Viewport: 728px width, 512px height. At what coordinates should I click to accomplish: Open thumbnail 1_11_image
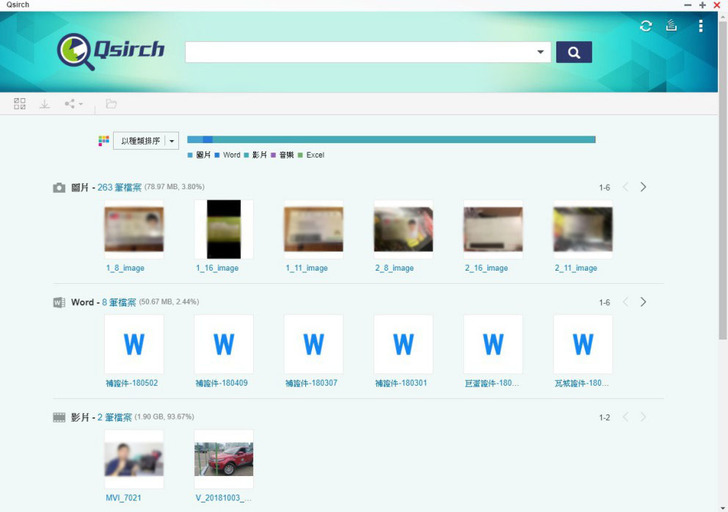pyautogui.click(x=313, y=229)
